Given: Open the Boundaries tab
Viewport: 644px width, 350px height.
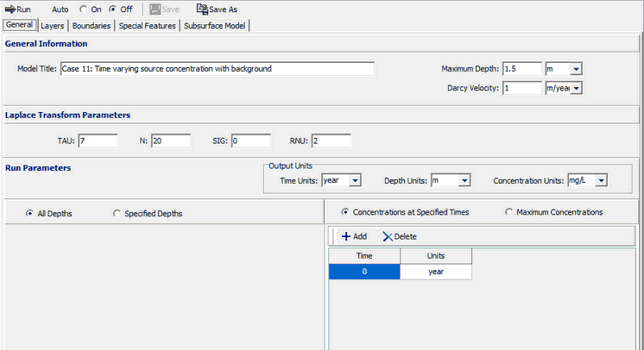Looking at the screenshot, I should [91, 26].
